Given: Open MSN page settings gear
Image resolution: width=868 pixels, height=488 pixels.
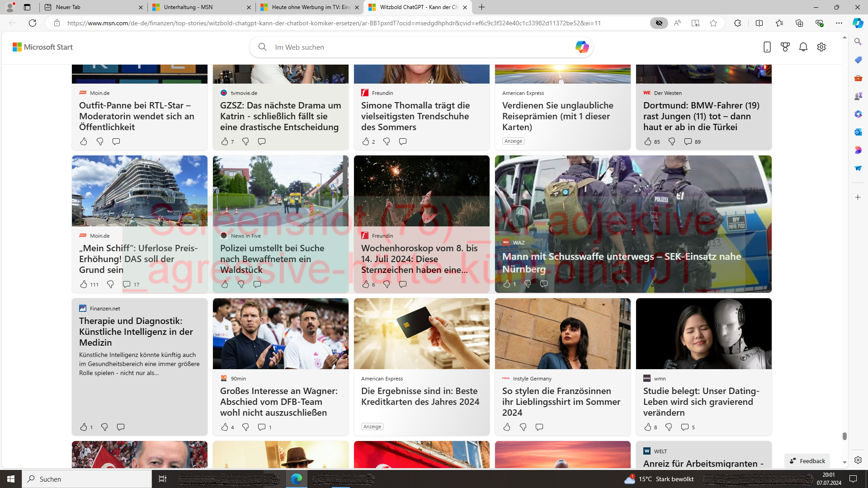Looking at the screenshot, I should pos(821,47).
